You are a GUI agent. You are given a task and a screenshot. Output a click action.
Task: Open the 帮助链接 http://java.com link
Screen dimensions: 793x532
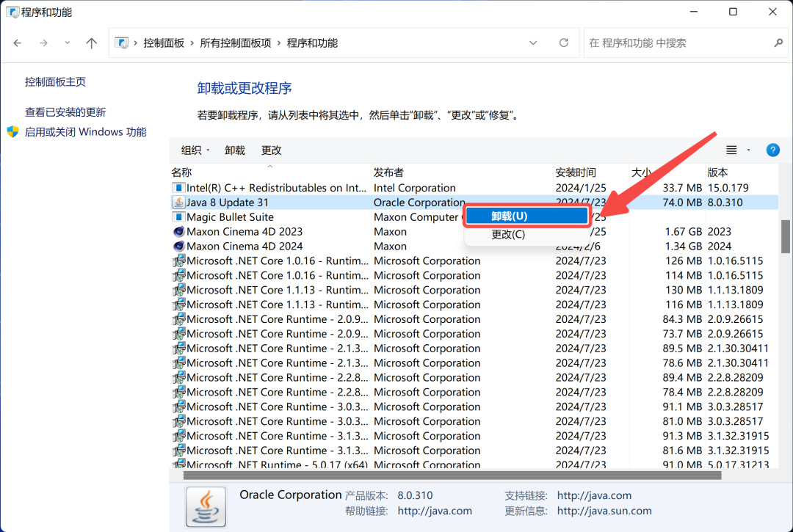pyautogui.click(x=435, y=511)
